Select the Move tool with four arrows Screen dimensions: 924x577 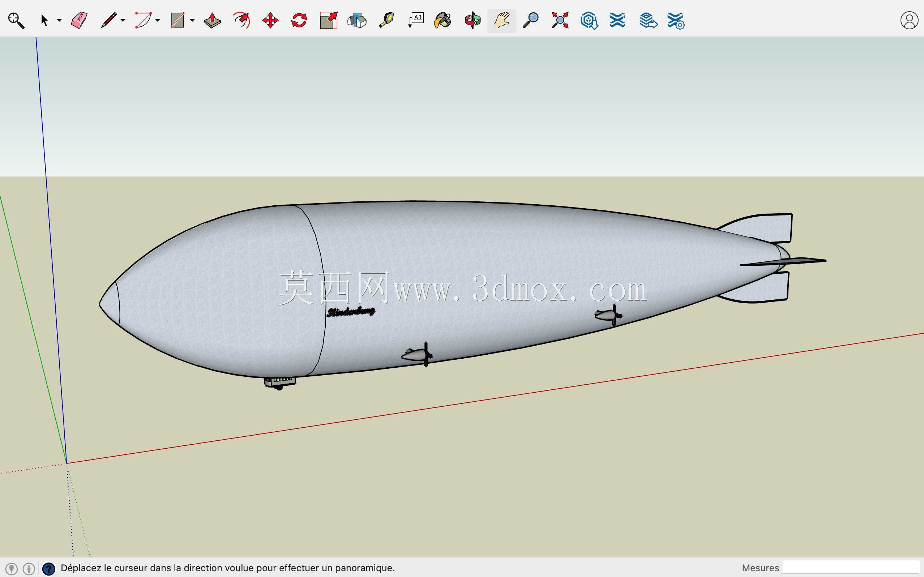tap(270, 20)
